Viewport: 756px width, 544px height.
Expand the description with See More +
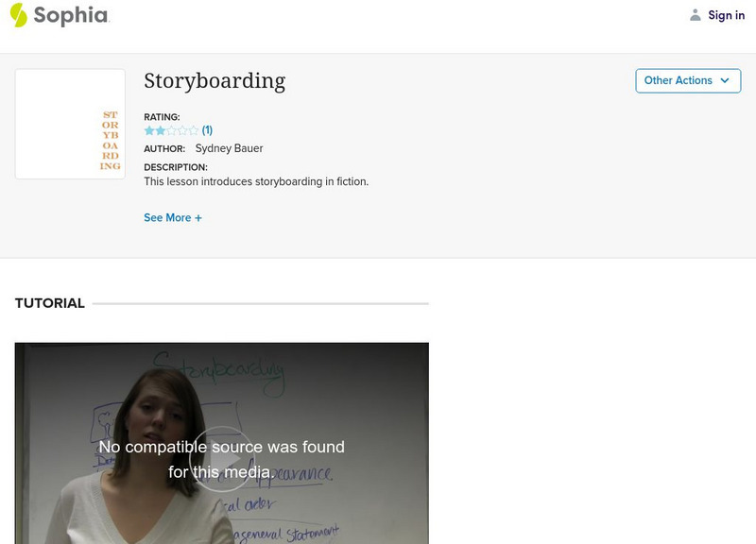click(x=173, y=216)
